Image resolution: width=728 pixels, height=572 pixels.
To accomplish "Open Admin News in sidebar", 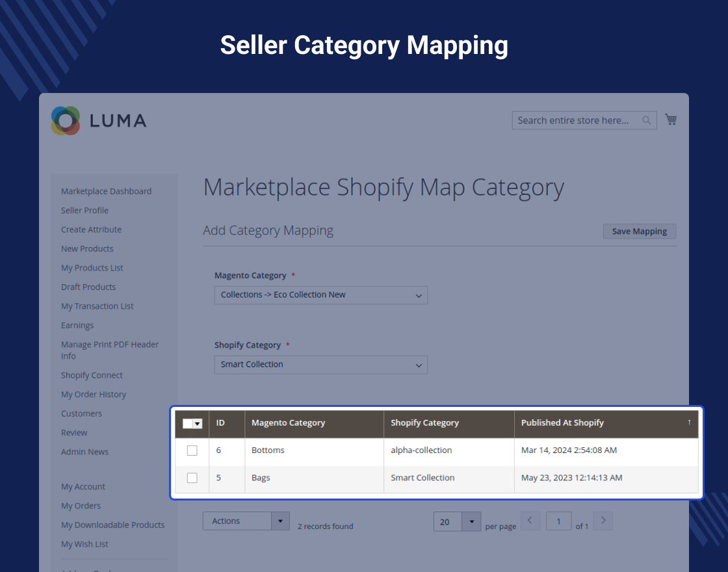I will coord(84,452).
